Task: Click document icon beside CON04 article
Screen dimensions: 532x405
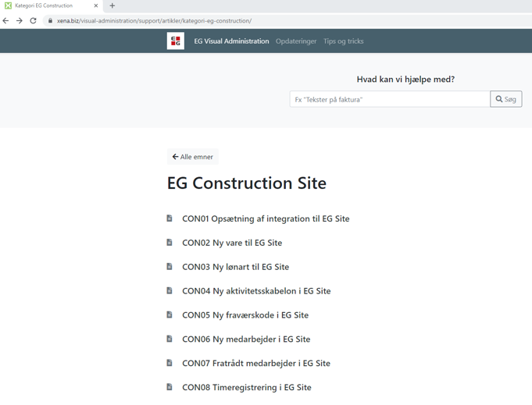Action: 170,291
